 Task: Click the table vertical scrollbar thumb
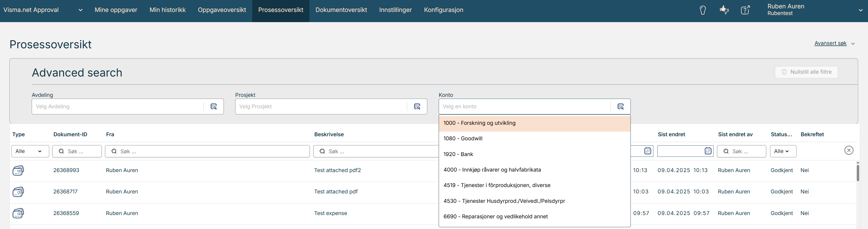858,173
